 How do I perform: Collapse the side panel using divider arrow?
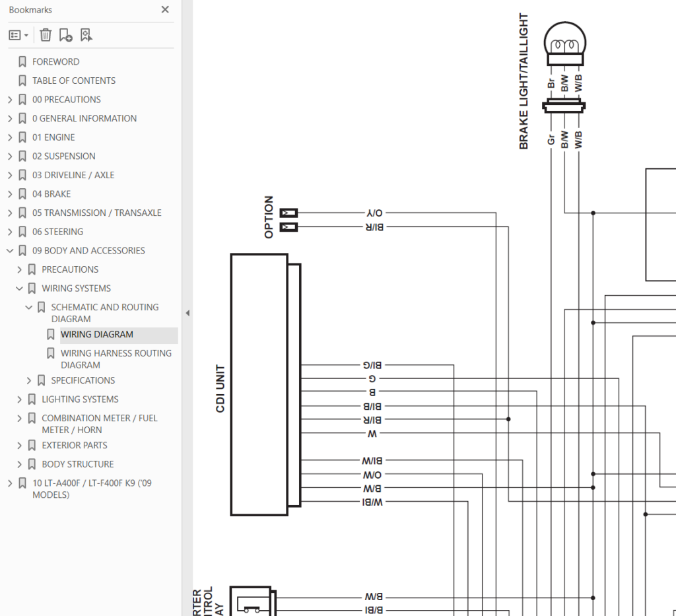(x=187, y=313)
